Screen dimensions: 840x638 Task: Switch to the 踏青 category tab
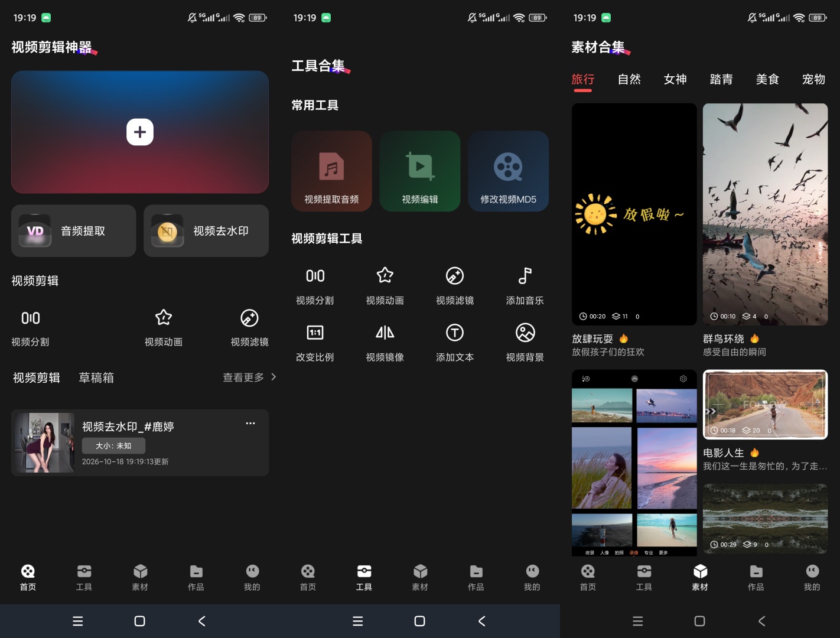721,79
